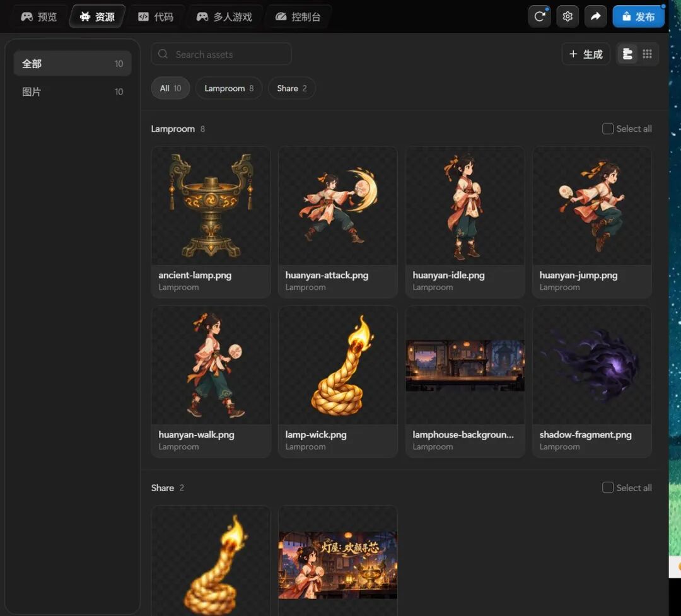Image resolution: width=681 pixels, height=616 pixels.
Task: Open the 代码 tab
Action: click(156, 17)
